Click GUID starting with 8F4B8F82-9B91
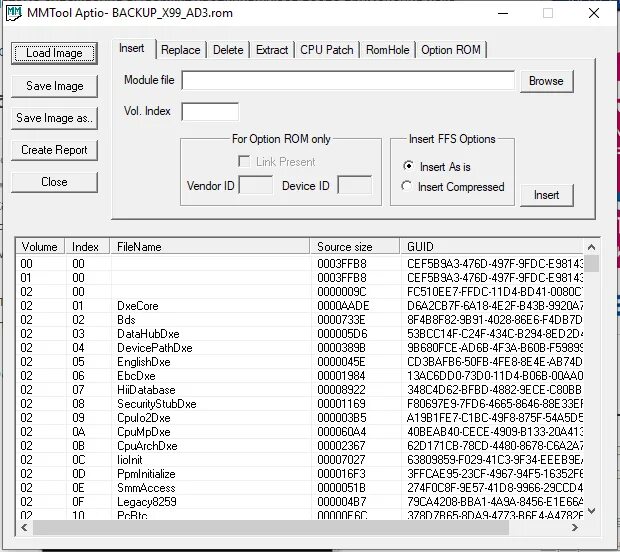This screenshot has height=552, width=620. (x=494, y=319)
